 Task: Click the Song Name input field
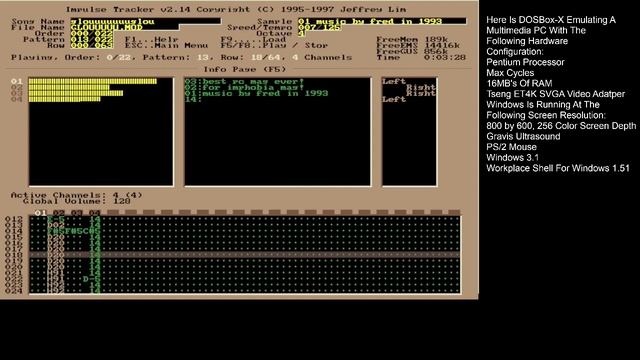click(145, 21)
